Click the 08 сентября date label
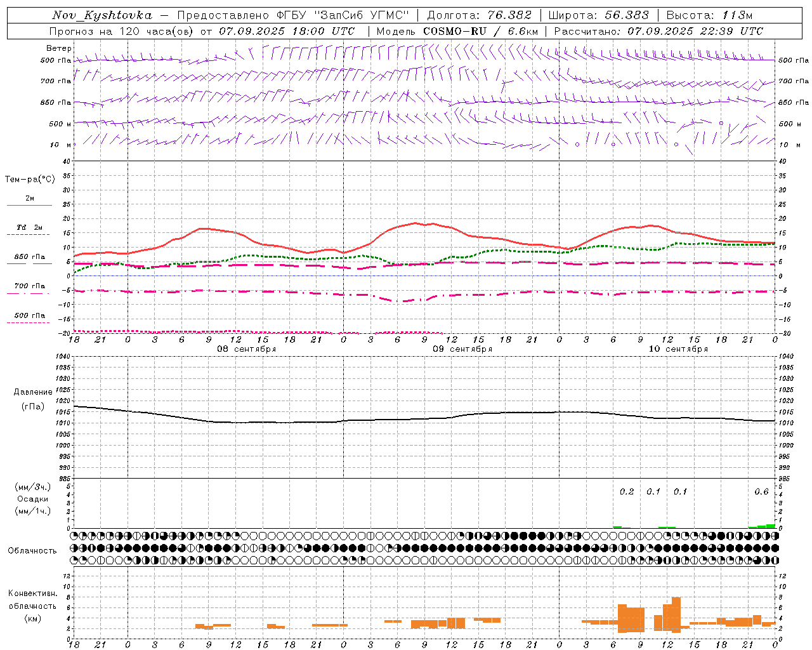Image resolution: width=812 pixels, height=650 pixels. click(x=246, y=349)
